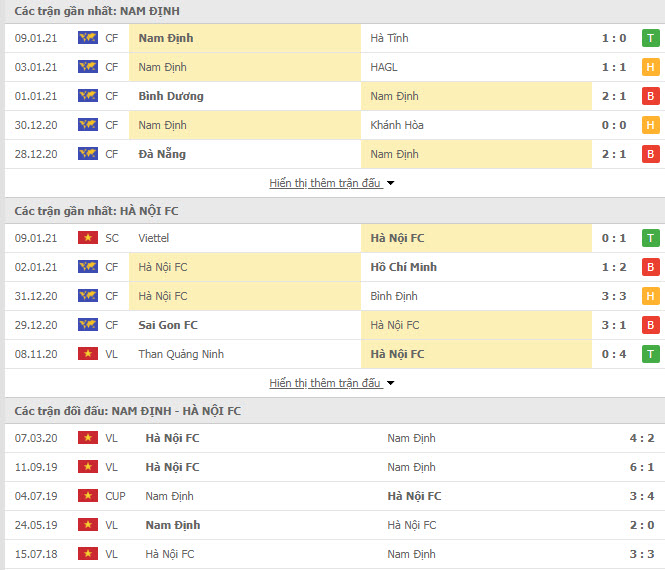Viewport: 665px width, 570px height.
Task: Click the club friendly flag icon on 30.12.20 row
Action: (88, 125)
